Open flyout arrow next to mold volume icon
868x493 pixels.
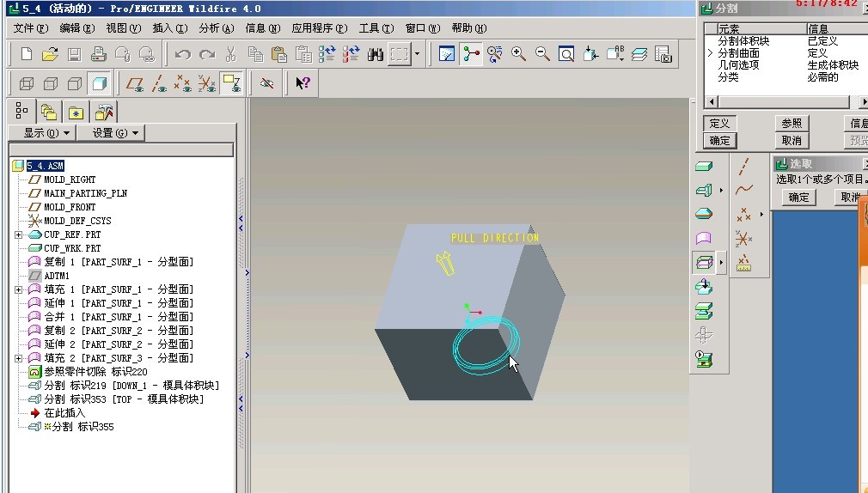click(721, 191)
